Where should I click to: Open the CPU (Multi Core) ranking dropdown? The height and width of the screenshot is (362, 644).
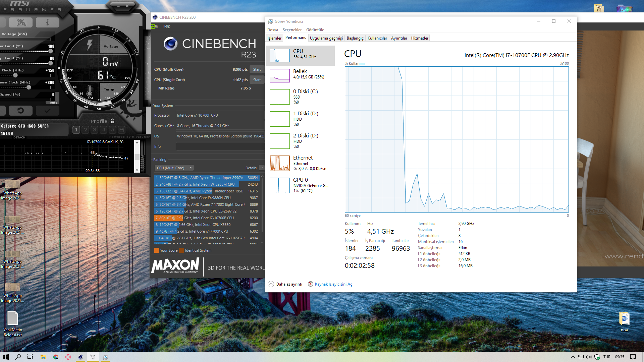[x=174, y=168]
